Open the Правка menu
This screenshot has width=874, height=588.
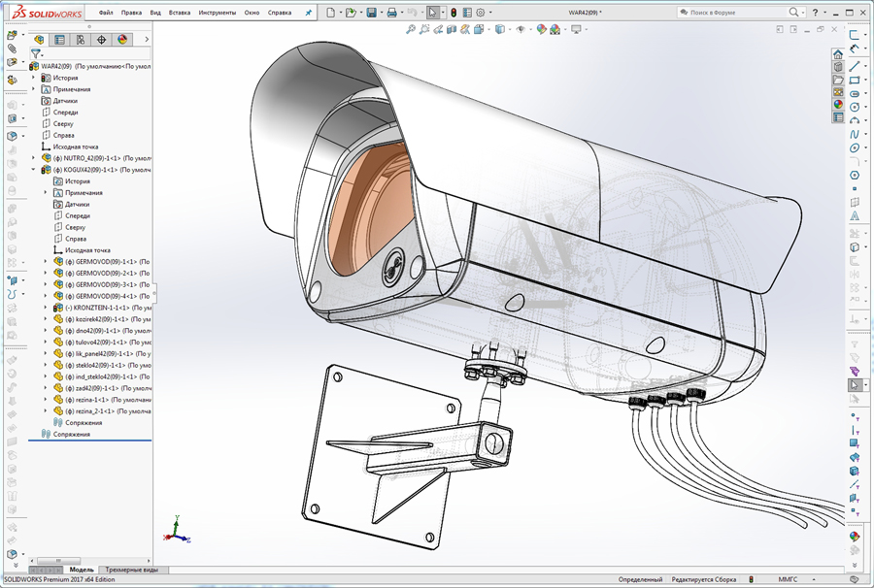click(x=131, y=13)
